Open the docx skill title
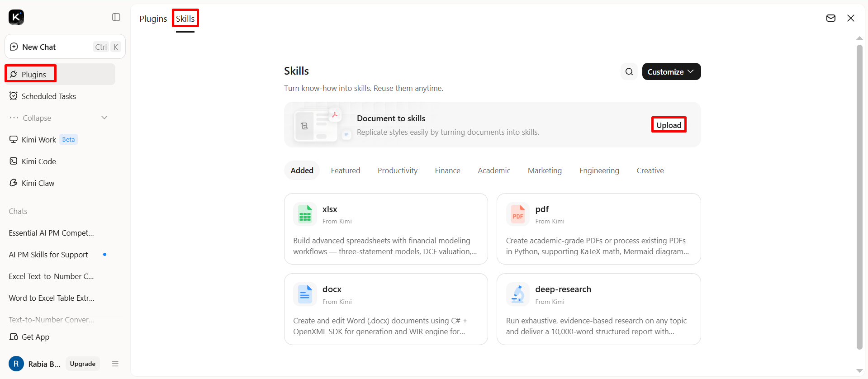Viewport: 868px width, 379px height. pyautogui.click(x=332, y=289)
